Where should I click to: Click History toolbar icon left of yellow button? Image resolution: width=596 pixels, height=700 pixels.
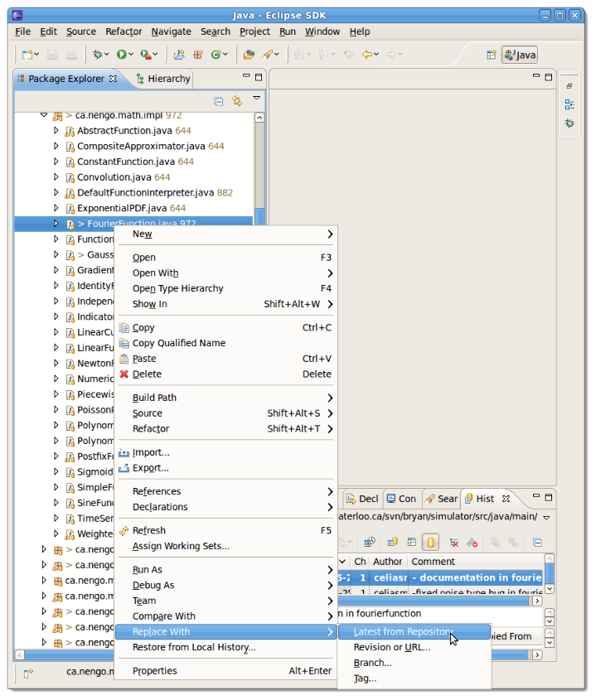tap(411, 543)
